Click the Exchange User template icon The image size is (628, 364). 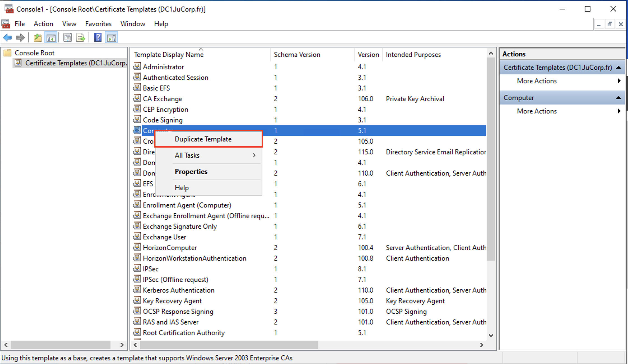coord(137,237)
